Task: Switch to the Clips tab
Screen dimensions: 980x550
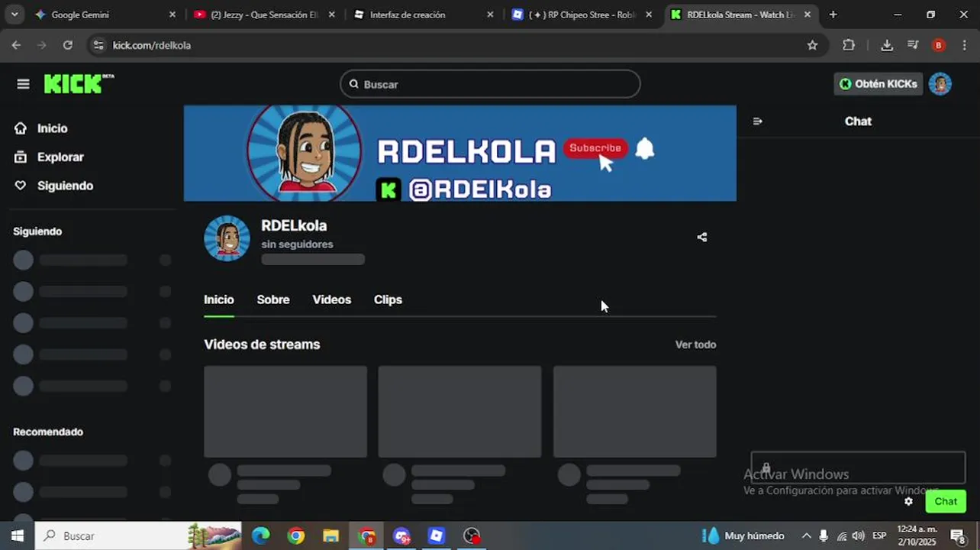Action: tap(388, 299)
